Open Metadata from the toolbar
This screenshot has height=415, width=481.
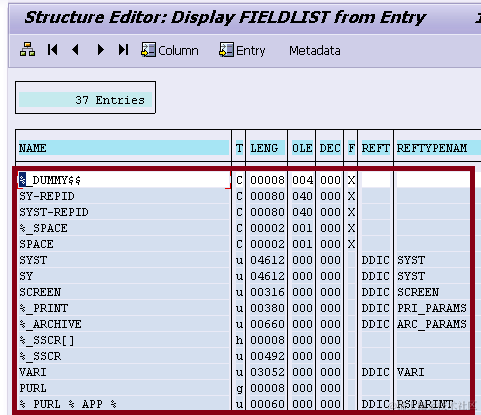tap(315, 51)
